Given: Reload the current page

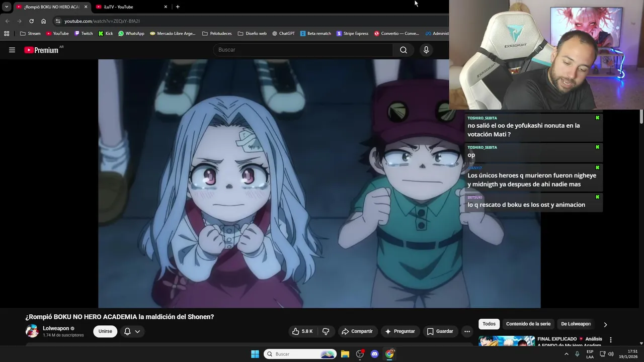Looking at the screenshot, I should pyautogui.click(x=31, y=21).
